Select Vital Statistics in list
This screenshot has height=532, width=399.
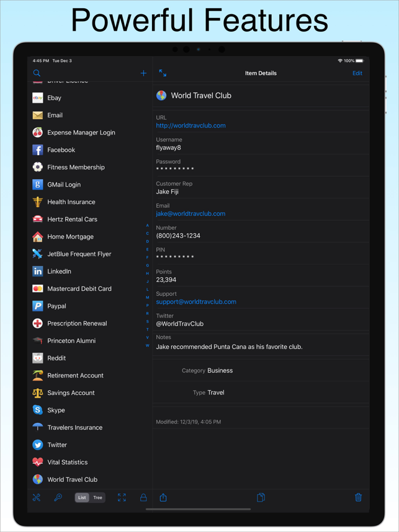pyautogui.click(x=89, y=462)
